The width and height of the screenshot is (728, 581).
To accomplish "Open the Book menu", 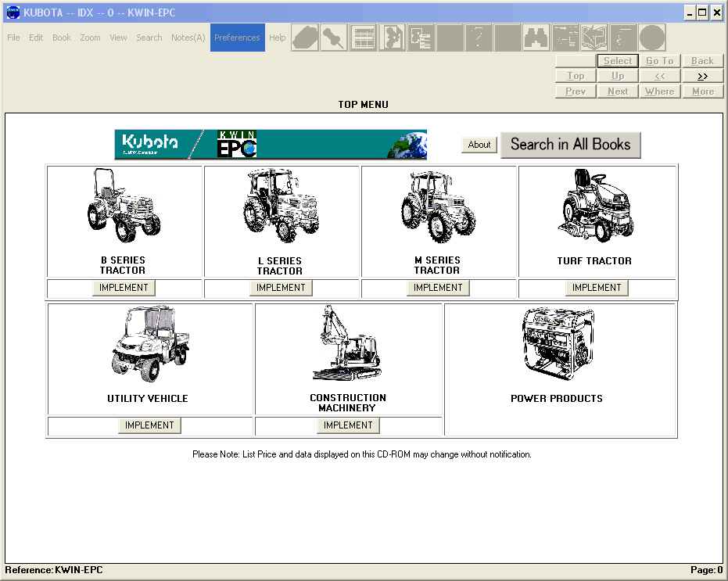I will pyautogui.click(x=62, y=38).
